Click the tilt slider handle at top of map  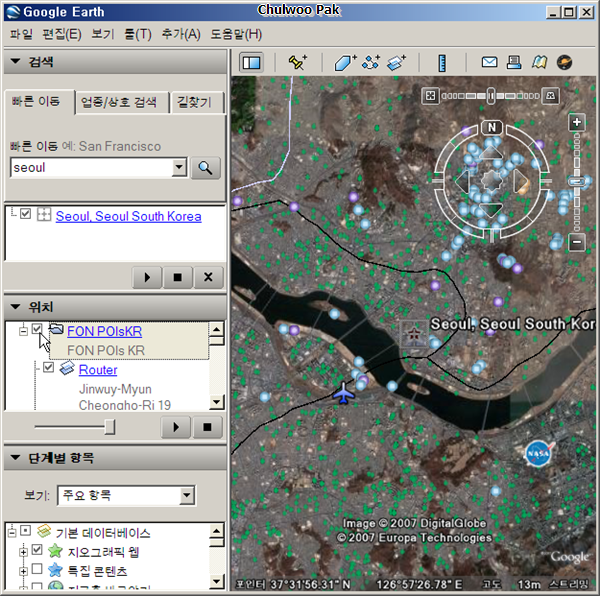[x=491, y=96]
